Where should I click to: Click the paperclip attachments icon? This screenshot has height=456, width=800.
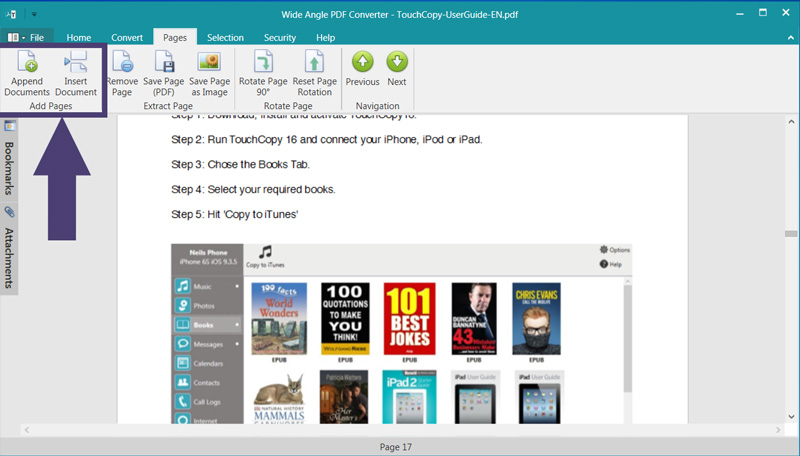coord(9,212)
